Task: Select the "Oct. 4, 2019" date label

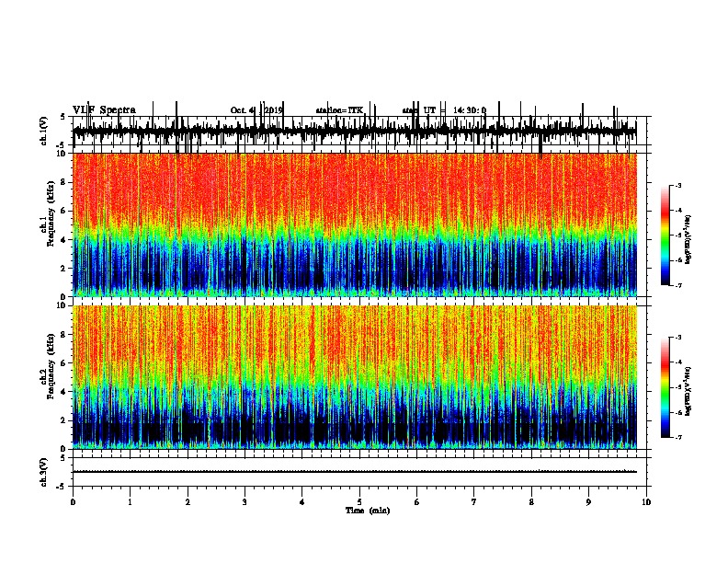Action: [256, 110]
